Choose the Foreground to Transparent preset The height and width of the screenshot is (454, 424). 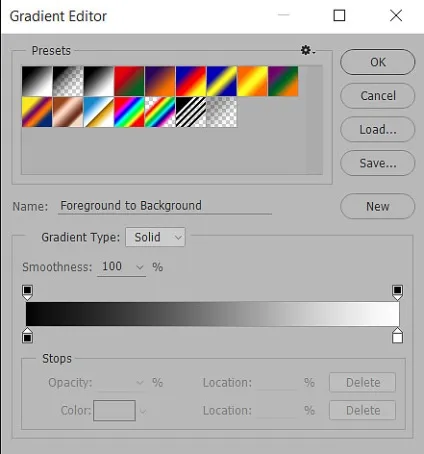click(x=68, y=81)
